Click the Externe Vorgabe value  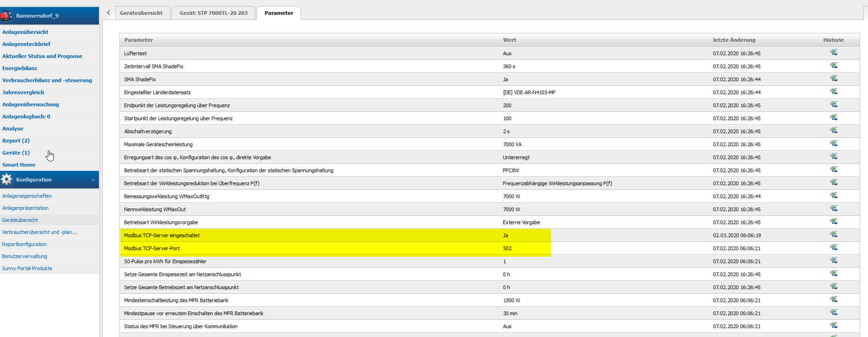pyautogui.click(x=521, y=222)
